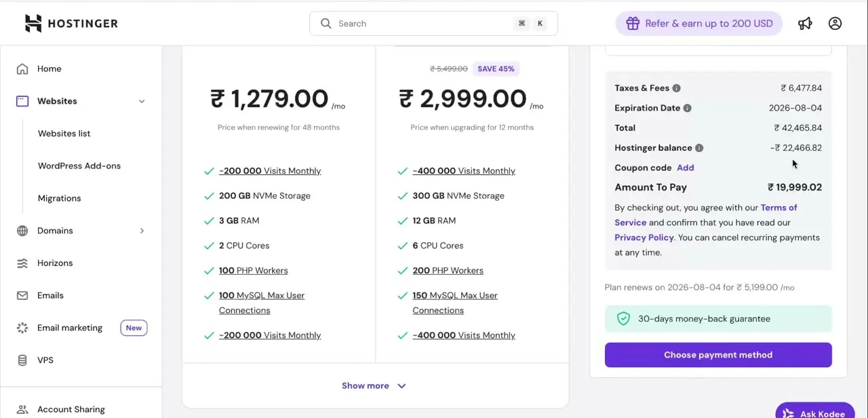The height and width of the screenshot is (418, 868).
Task: Click the info icon beside Hostinger balance
Action: tap(699, 148)
